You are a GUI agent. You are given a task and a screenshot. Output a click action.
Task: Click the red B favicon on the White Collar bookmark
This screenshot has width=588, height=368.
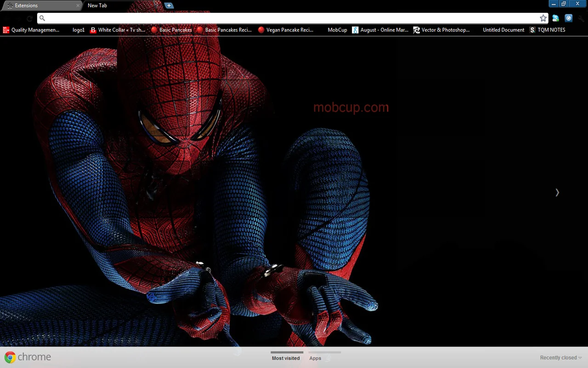point(93,30)
